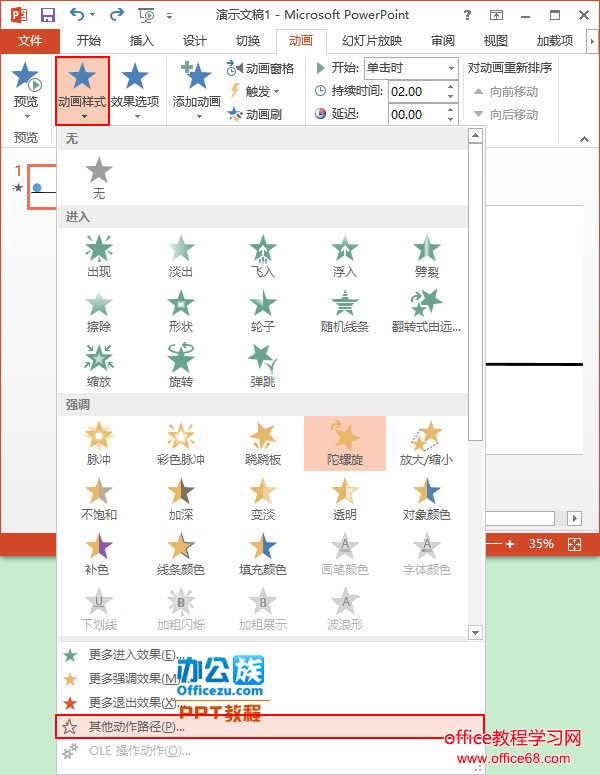600x775 pixels.
Task: Expand the 效果选项 dropdown
Action: click(x=135, y=90)
